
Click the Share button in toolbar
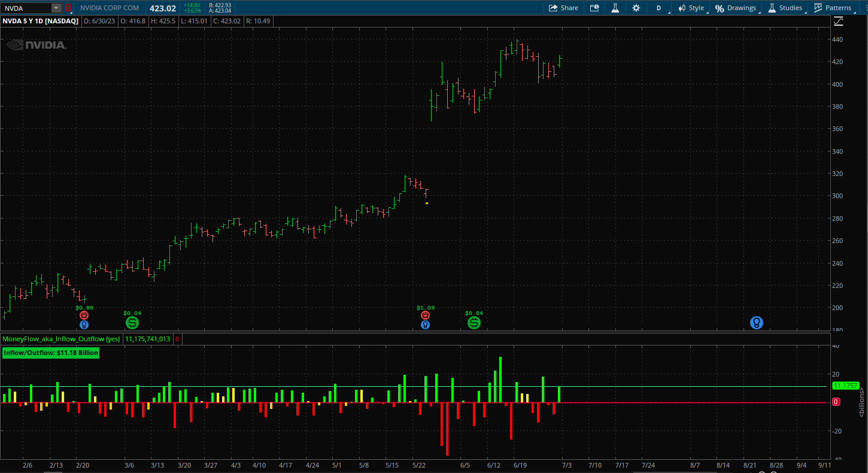[563, 8]
